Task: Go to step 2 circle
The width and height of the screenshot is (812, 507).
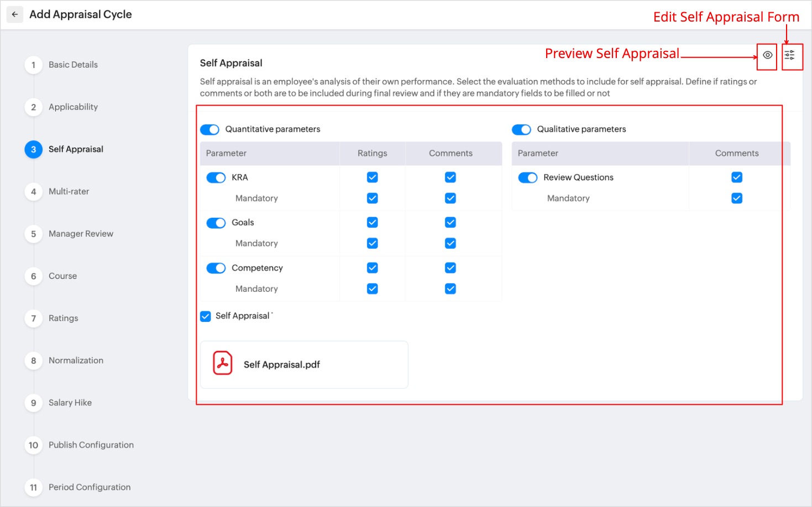Action: coord(34,107)
